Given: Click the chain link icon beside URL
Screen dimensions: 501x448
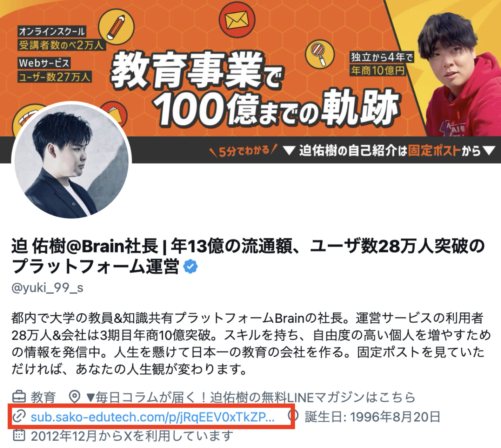Looking at the screenshot, I should [19, 417].
